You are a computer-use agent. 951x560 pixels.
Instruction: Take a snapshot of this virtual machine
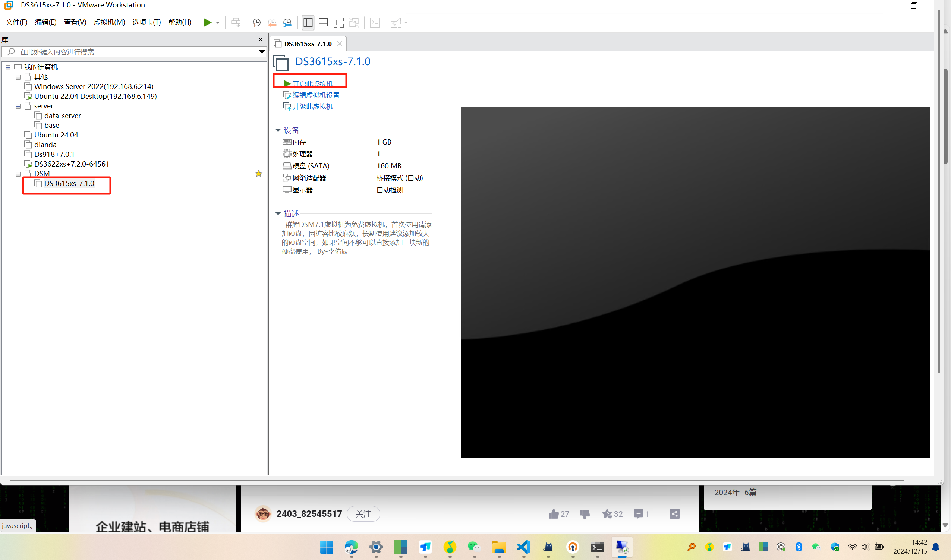click(256, 23)
